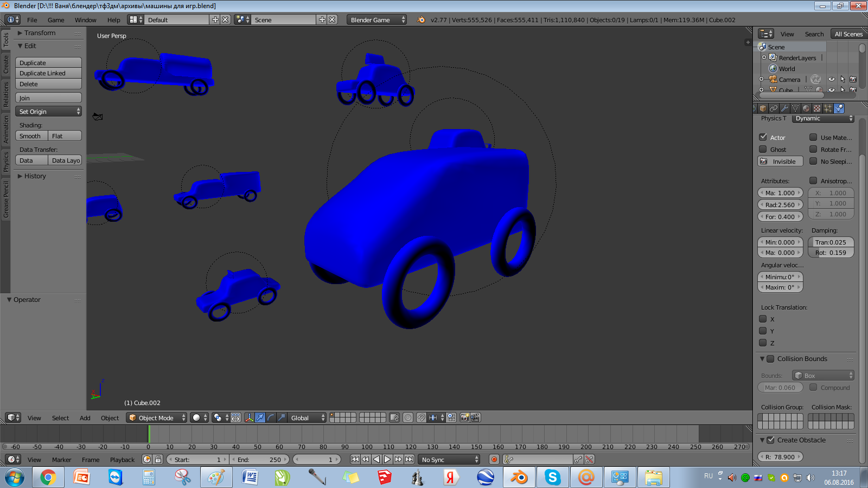Open the Dynamic physics type dropdown
The height and width of the screenshot is (488, 868).
coord(823,118)
